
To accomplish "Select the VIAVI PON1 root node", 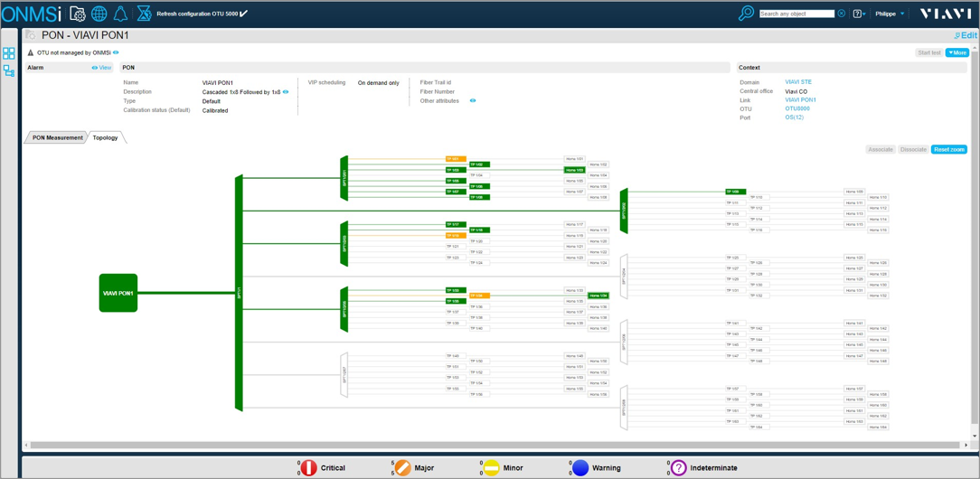I will [118, 292].
